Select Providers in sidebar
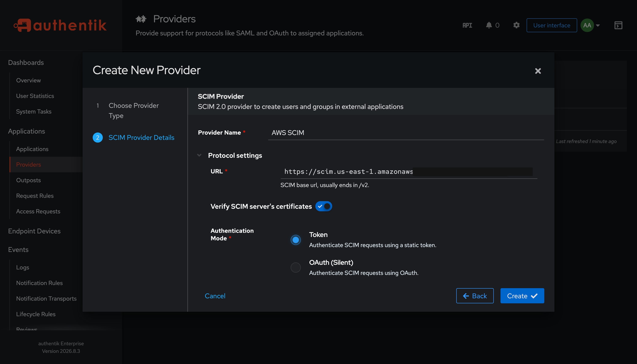This screenshot has width=637, height=364. (x=28, y=165)
